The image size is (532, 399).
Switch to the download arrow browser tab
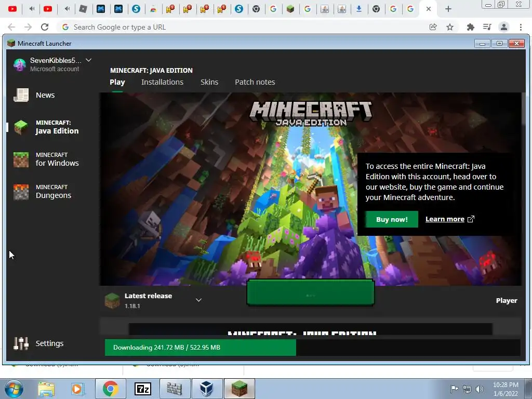(358, 9)
